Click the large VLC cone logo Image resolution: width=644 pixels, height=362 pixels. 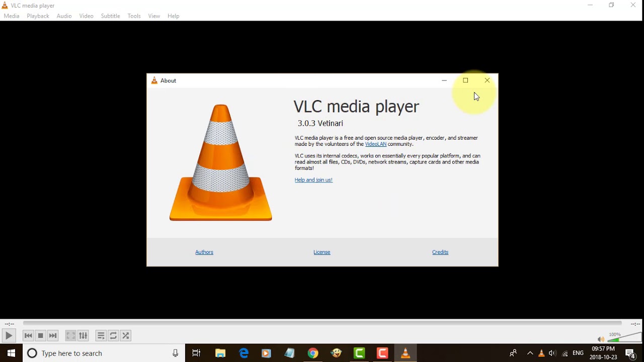(221, 162)
